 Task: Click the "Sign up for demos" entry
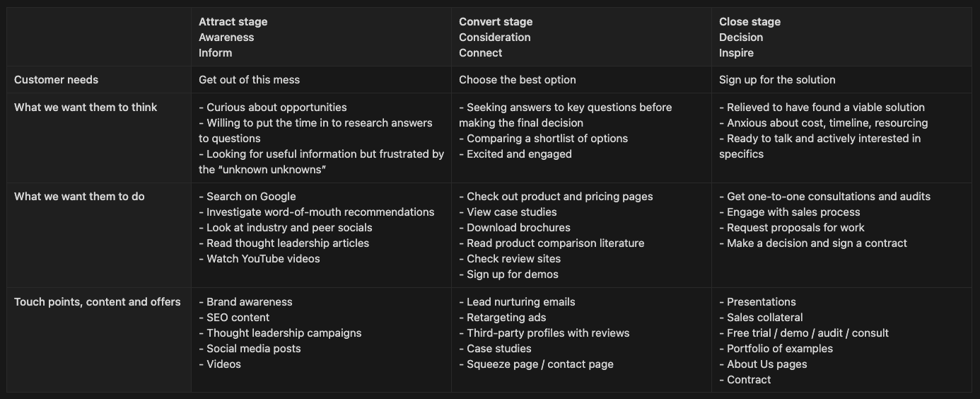[x=513, y=274]
